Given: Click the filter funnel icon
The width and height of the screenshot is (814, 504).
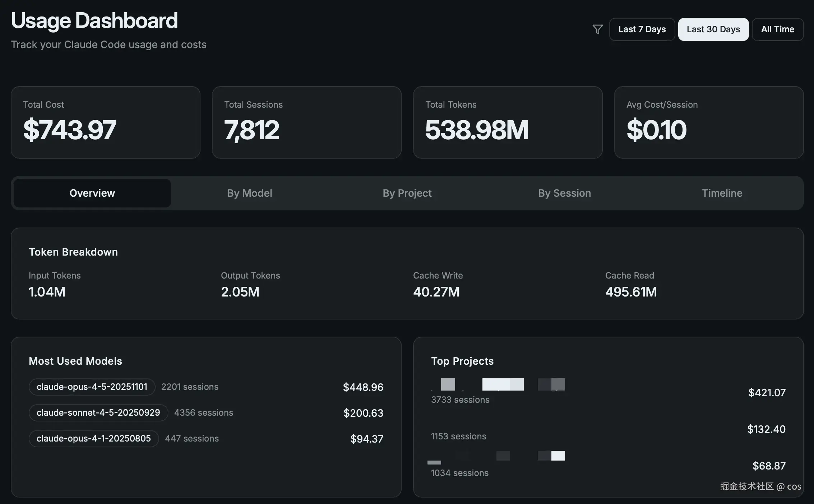Looking at the screenshot, I should click(x=597, y=29).
